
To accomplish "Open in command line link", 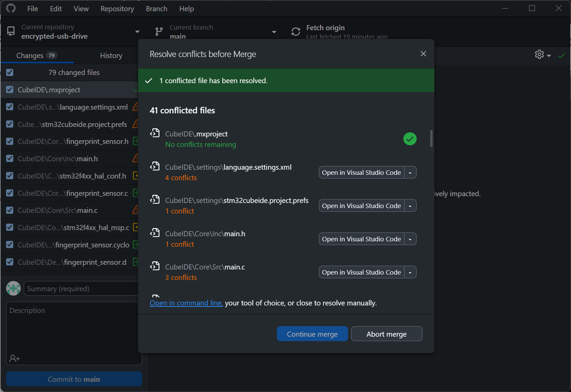I will pos(186,303).
